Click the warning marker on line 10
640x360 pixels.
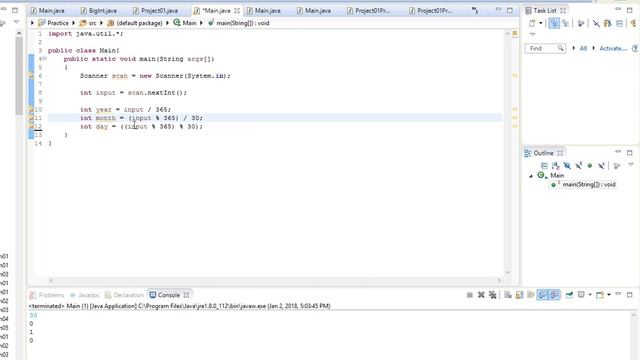[31, 109]
